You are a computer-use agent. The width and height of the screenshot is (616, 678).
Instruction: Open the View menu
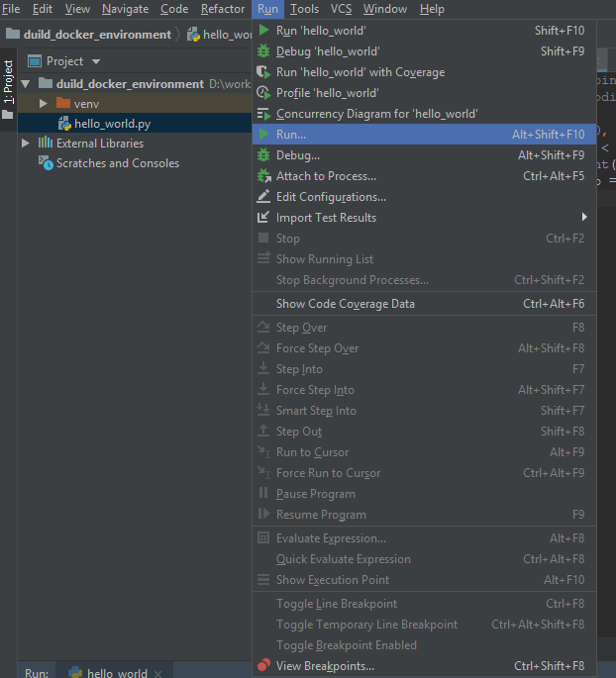tap(77, 9)
